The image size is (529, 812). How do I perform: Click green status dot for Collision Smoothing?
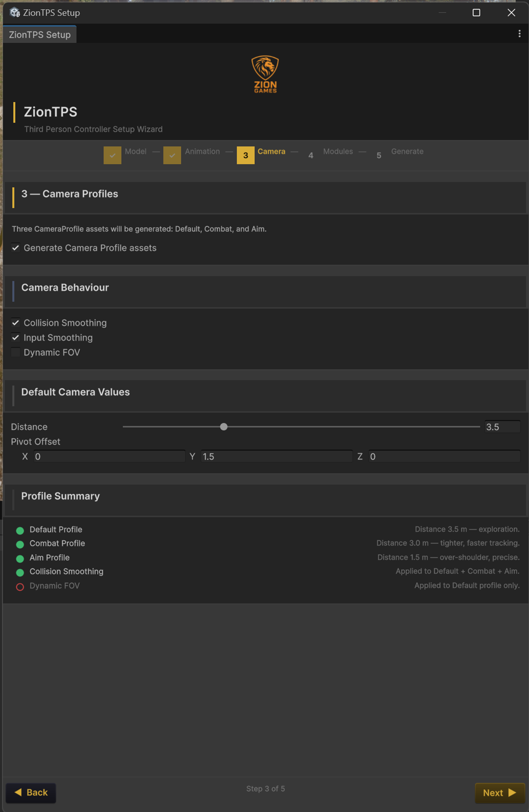point(20,572)
